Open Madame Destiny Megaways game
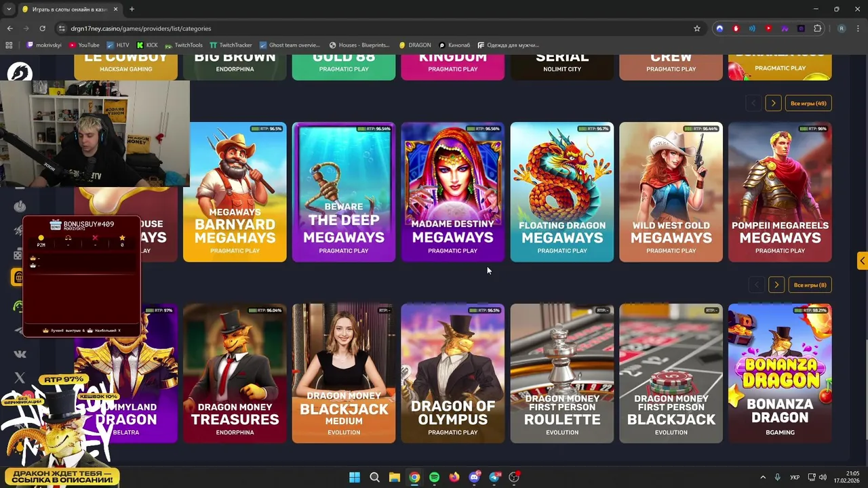The height and width of the screenshot is (488, 868). (453, 192)
